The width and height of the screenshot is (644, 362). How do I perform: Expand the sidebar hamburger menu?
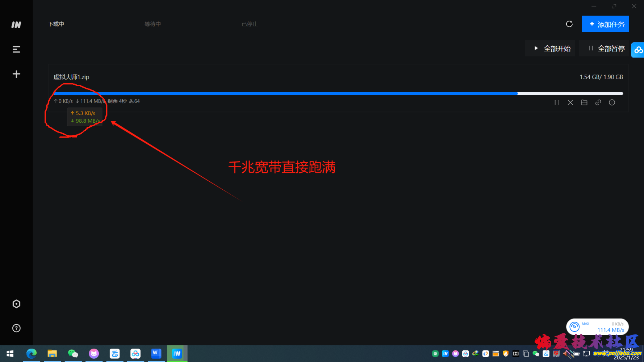coord(16,49)
